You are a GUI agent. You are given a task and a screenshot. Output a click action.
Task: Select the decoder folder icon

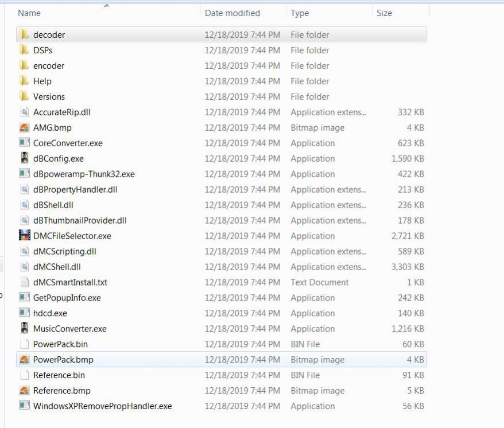[24, 34]
